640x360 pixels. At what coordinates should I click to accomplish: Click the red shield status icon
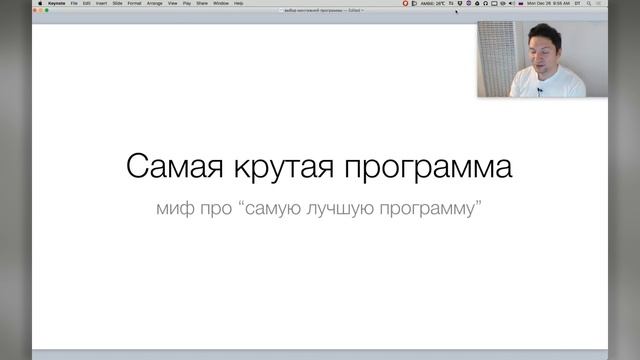tap(405, 3)
